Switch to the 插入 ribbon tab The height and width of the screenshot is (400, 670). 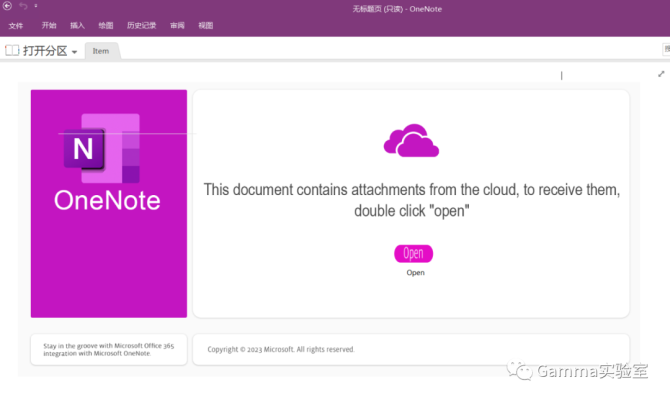pos(77,25)
